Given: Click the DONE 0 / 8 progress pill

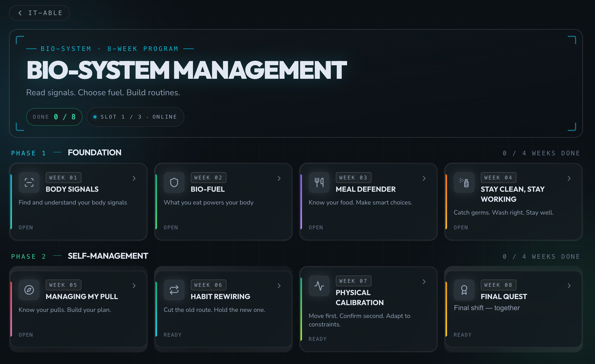Looking at the screenshot, I should point(54,117).
